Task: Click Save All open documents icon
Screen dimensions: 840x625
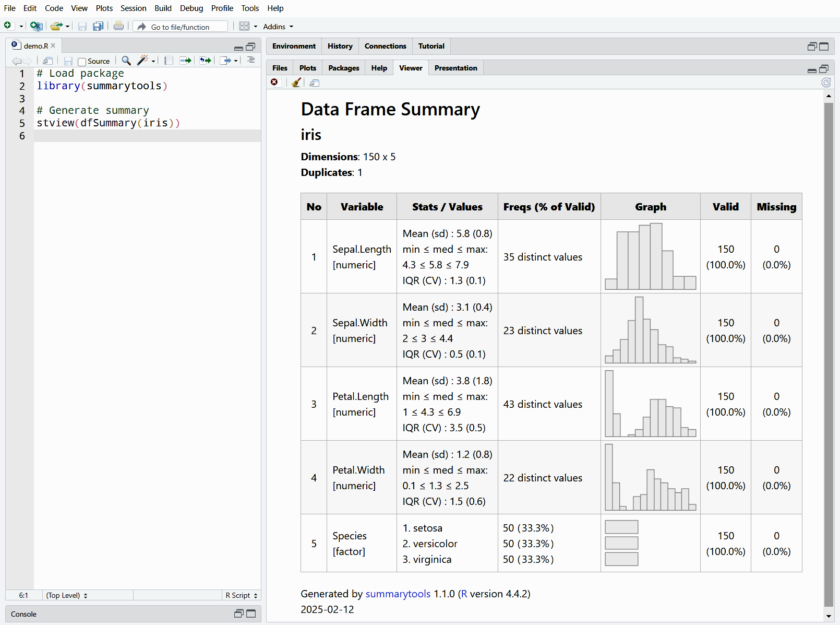Action: (x=98, y=26)
